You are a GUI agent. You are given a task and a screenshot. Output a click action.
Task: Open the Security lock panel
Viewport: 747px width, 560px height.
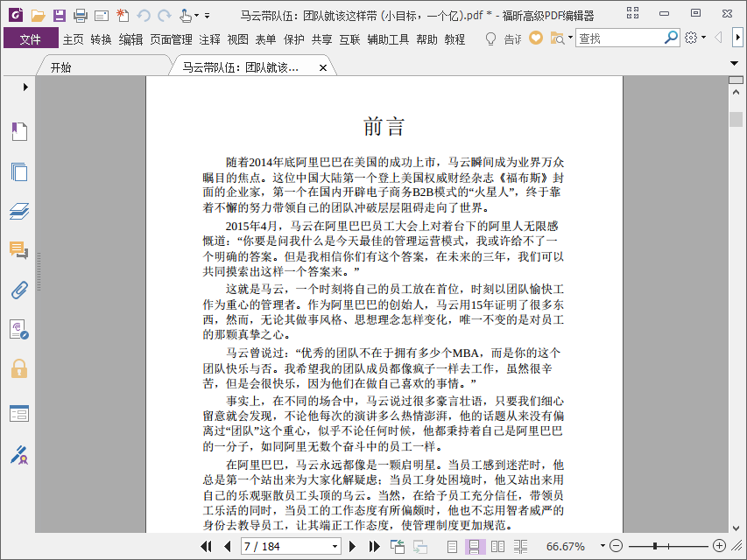coord(19,369)
